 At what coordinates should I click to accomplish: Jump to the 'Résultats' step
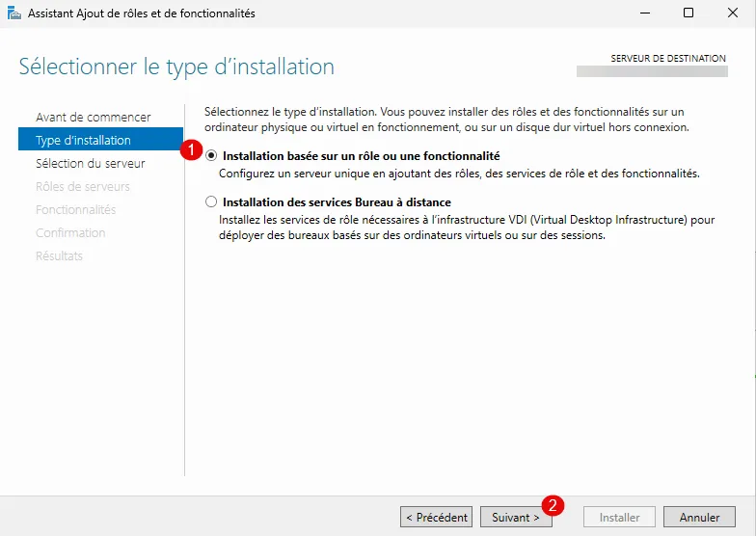[59, 255]
